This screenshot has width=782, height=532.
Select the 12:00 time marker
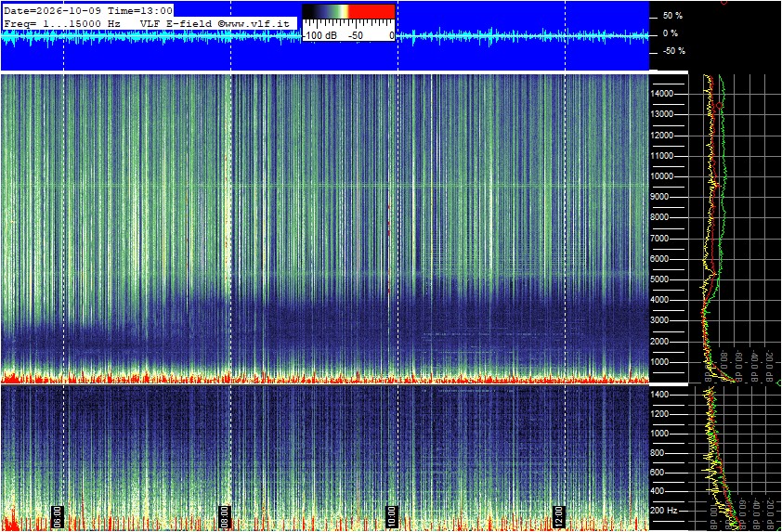point(559,517)
